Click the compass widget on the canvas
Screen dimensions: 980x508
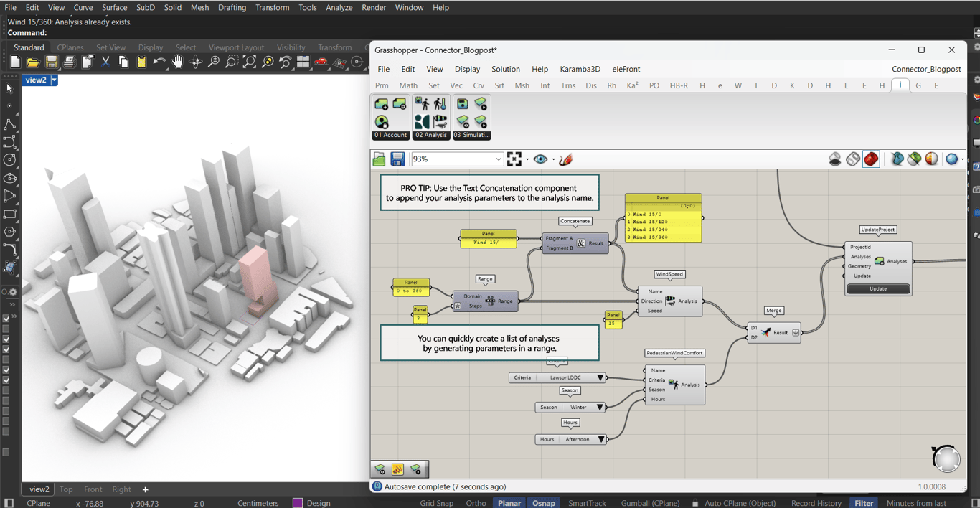(x=946, y=458)
